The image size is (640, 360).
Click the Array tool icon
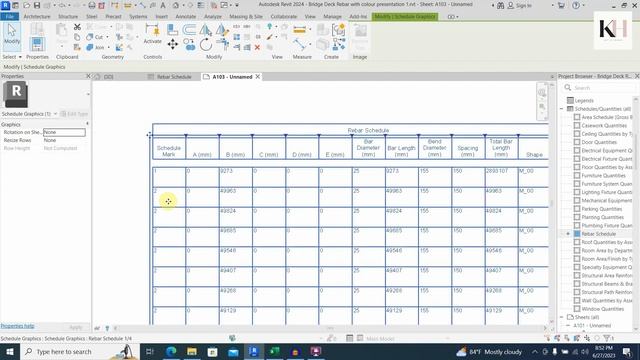pyautogui.click(x=237, y=37)
